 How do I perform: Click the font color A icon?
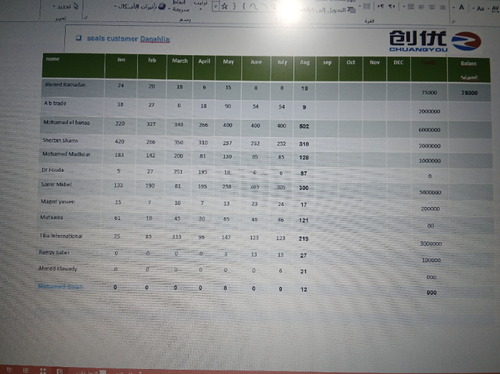461,7
